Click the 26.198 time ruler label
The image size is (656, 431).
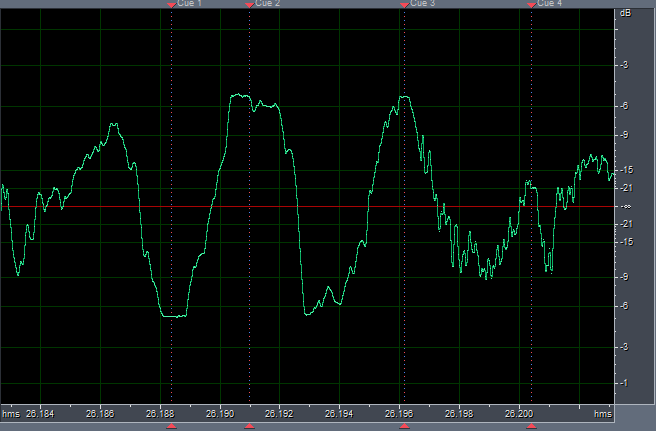459,414
